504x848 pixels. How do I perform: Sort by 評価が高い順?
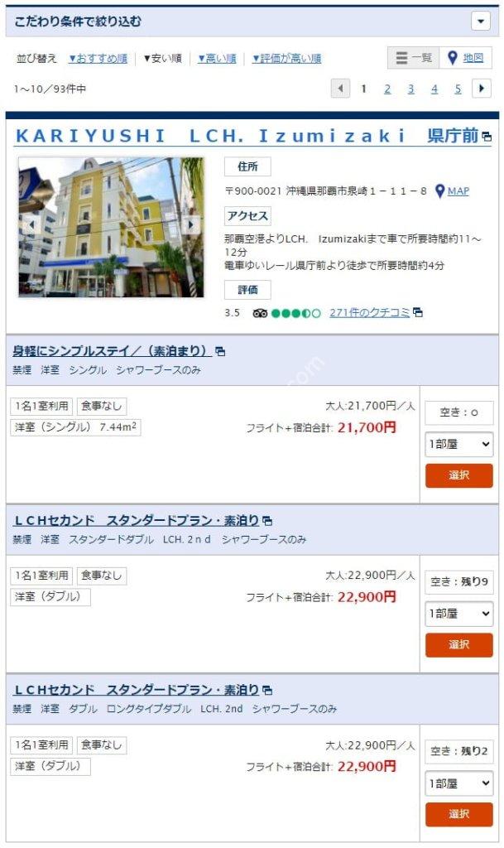[287, 59]
